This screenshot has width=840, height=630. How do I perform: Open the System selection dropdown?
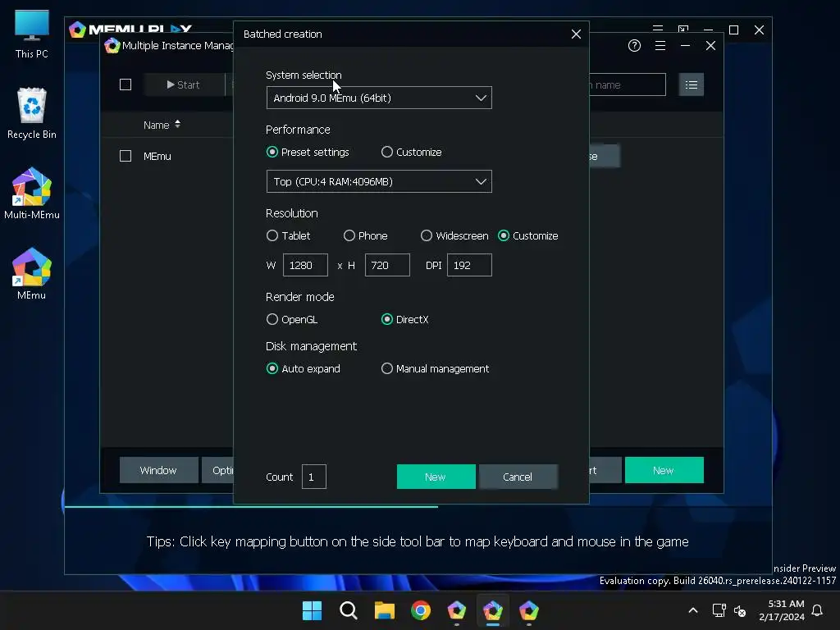tap(379, 98)
